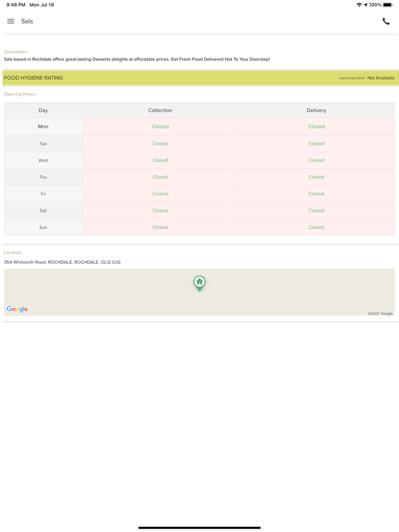This screenshot has width=399, height=532.
Task: Click the Sals title text
Action: point(27,21)
